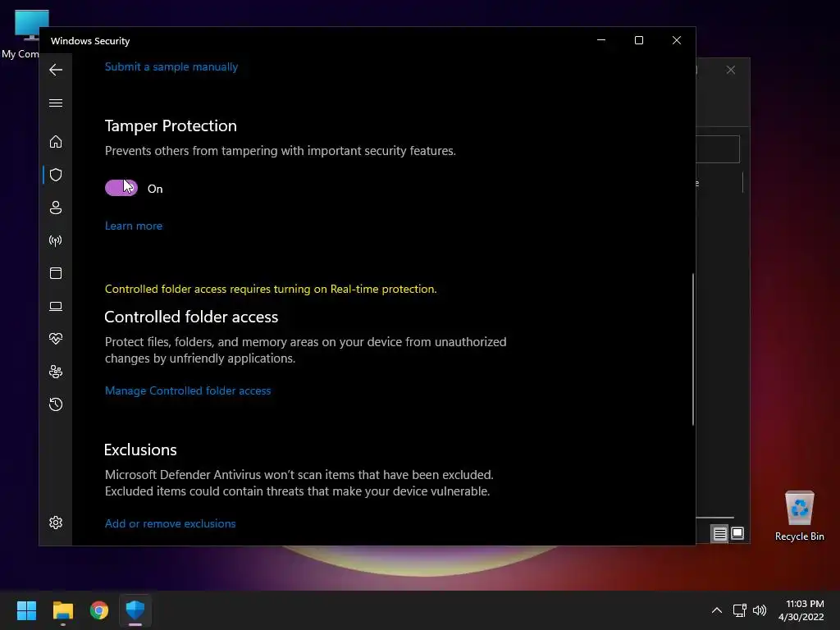Image resolution: width=840 pixels, height=630 pixels.
Task: Click the Controlled folder access heading
Action: tap(191, 317)
